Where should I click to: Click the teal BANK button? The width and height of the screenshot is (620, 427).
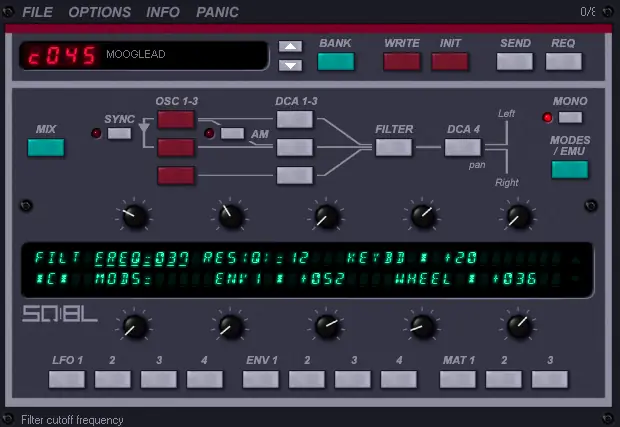(x=336, y=62)
